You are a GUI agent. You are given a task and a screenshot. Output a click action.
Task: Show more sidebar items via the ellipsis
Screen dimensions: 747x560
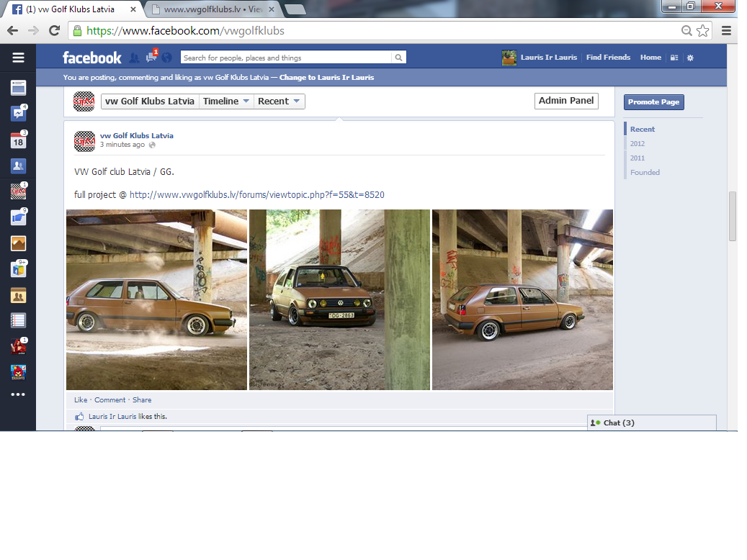coord(18,394)
